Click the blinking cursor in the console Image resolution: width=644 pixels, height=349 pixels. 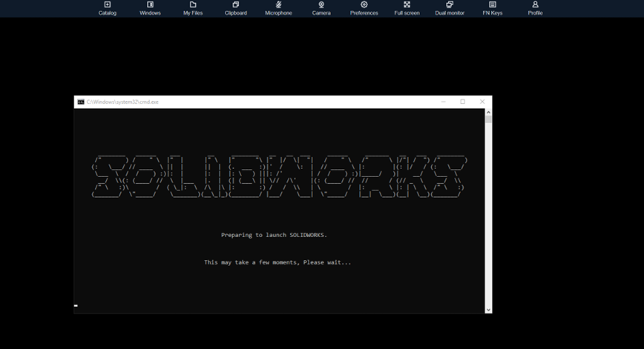[x=76, y=305]
